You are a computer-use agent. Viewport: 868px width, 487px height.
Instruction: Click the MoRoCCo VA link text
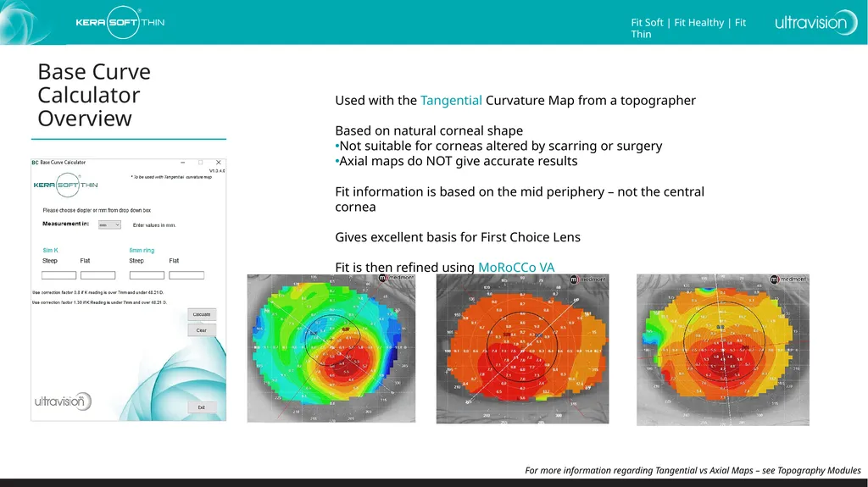(516, 268)
